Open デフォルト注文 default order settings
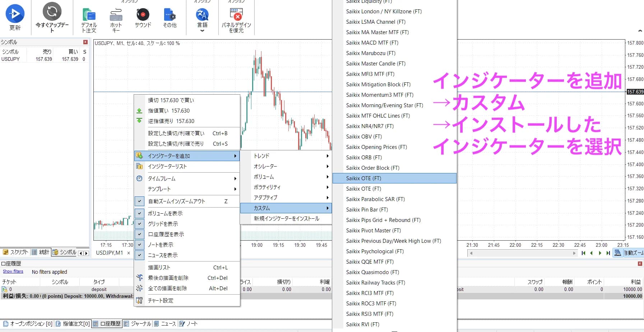The image size is (644, 332). point(89,15)
